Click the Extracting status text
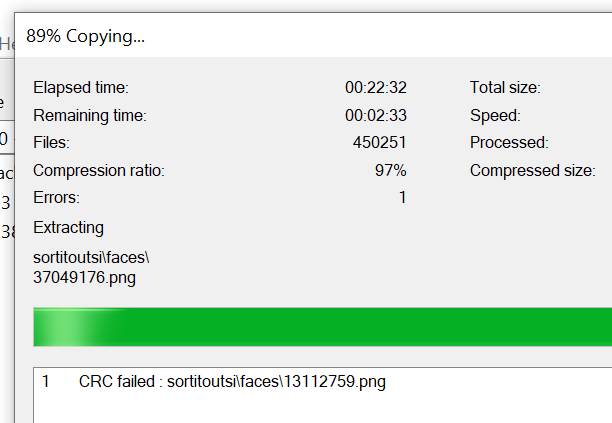Screen dimensions: 612x423 (x=68, y=227)
